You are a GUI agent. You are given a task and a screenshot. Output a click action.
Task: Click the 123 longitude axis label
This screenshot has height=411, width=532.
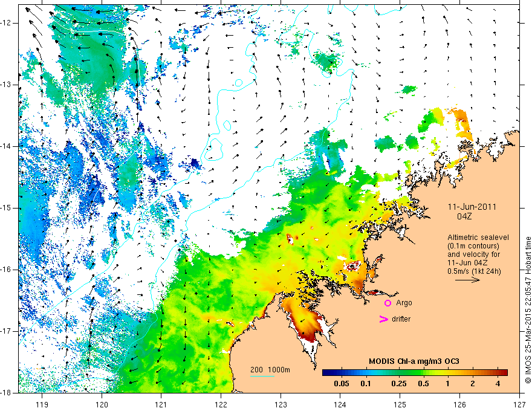pyautogui.click(x=281, y=404)
